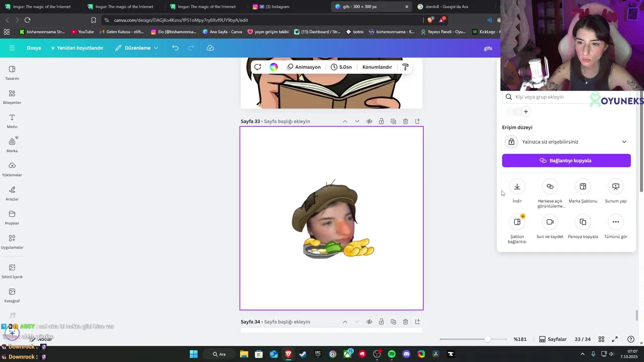Expand the Yalnızca siz erişebilirsiniz dropdown
The height and width of the screenshot is (362, 644).
567,142
